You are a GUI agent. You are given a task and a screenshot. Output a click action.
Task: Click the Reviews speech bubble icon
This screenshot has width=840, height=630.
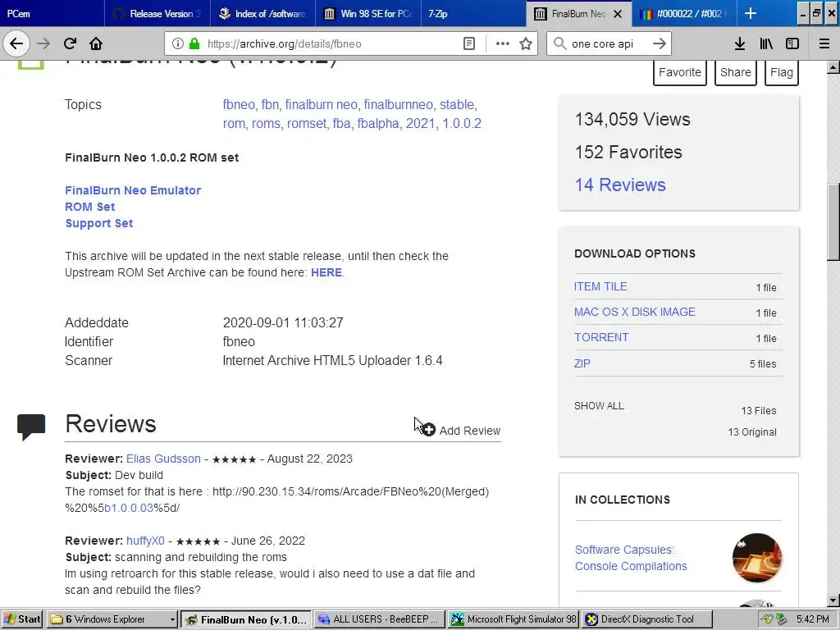[x=31, y=427]
